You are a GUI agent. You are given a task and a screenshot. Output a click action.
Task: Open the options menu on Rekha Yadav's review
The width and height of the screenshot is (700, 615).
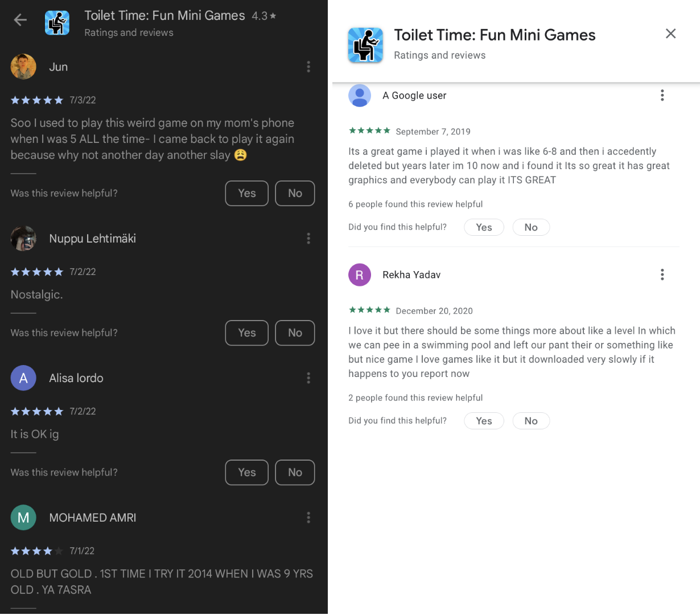coord(662,274)
